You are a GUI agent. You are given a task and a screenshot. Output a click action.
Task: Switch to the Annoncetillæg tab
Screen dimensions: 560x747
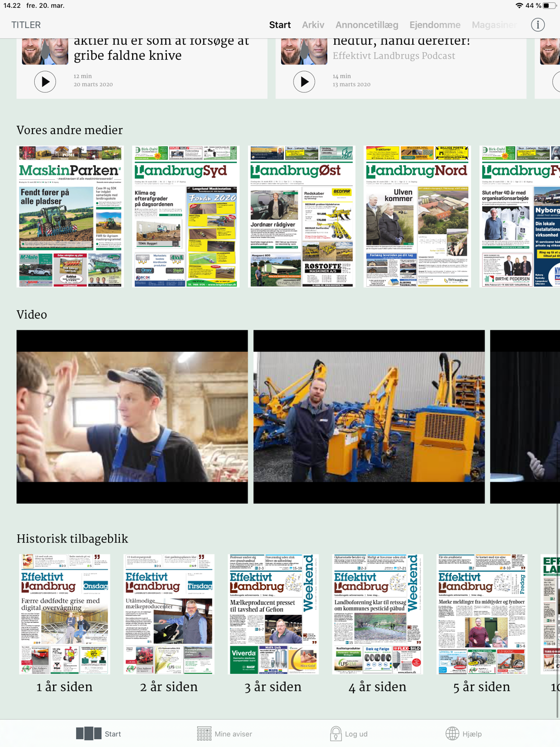[367, 25]
